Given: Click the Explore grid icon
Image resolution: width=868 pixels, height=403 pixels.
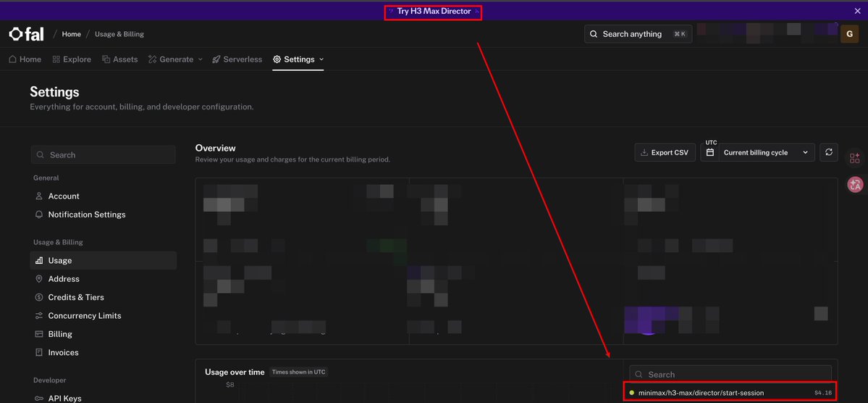Looking at the screenshot, I should [x=56, y=59].
